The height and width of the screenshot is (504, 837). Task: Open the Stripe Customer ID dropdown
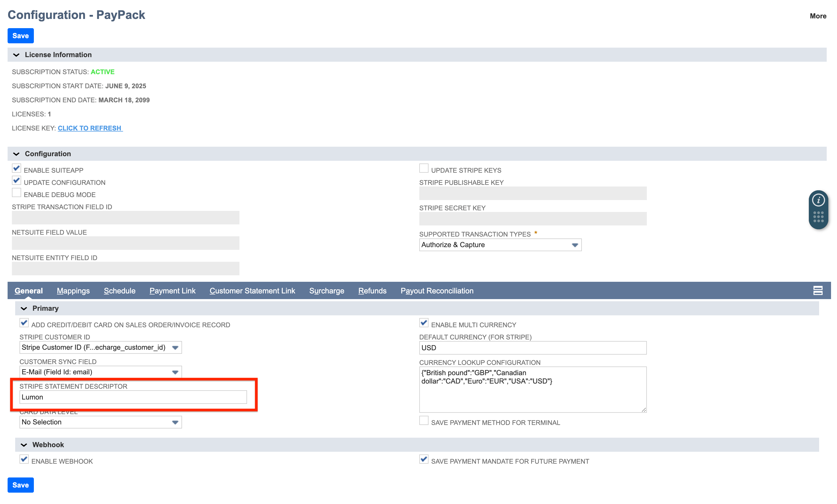pyautogui.click(x=100, y=347)
